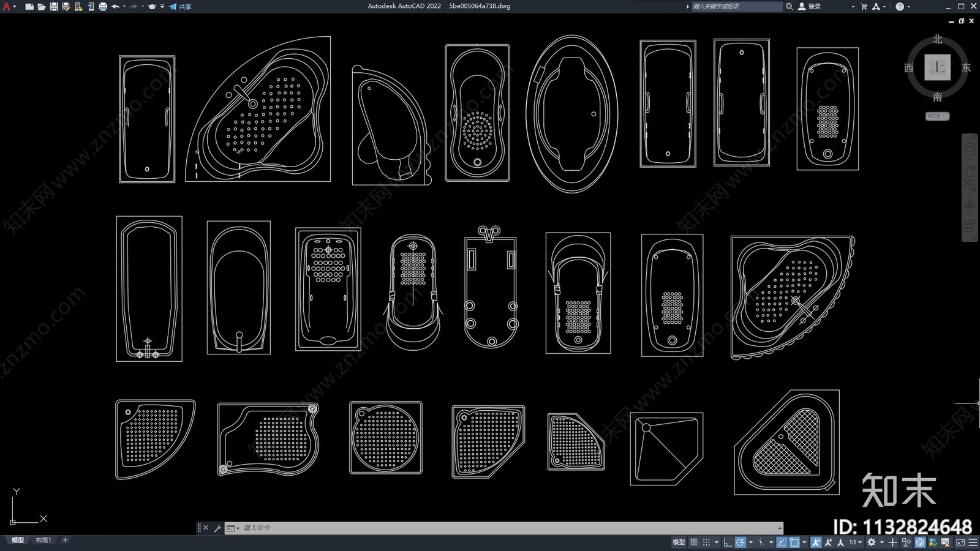Click 东 (east) on the ViewCube compass
The width and height of the screenshot is (980, 551).
click(x=966, y=67)
